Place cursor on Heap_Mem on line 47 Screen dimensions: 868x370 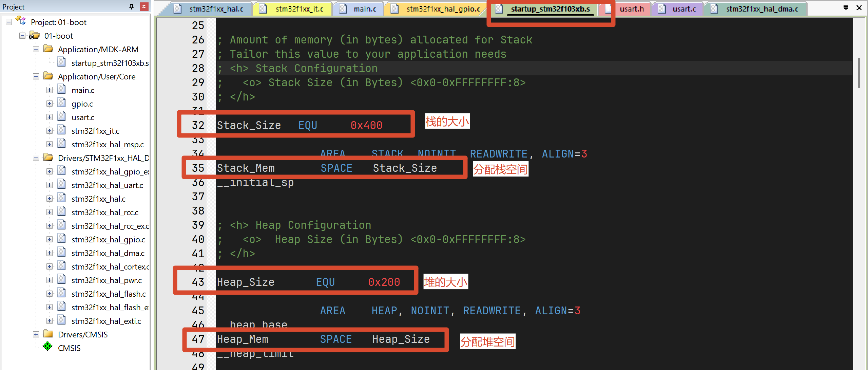[x=243, y=339]
